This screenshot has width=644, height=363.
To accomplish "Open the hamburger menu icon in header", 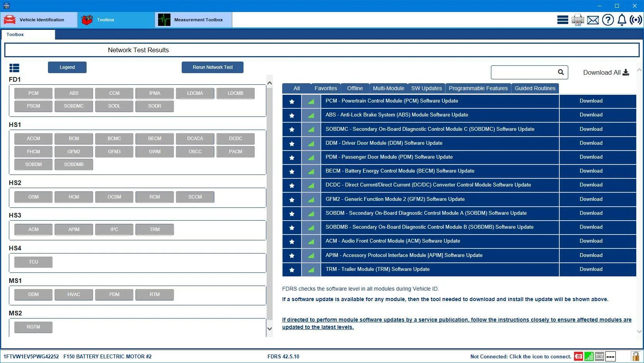I will tap(562, 20).
